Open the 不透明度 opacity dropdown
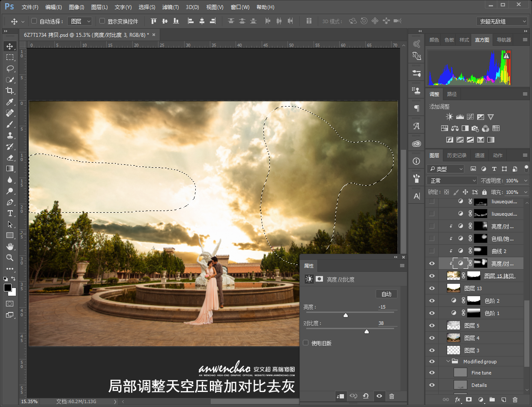The width and height of the screenshot is (532, 407). [x=525, y=181]
